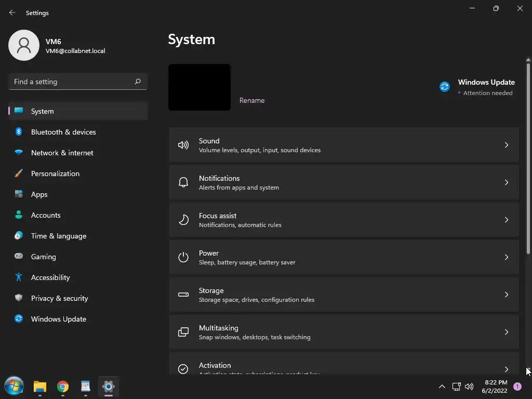Show hidden tray icons chevron
This screenshot has height=399, width=532.
pos(442,387)
